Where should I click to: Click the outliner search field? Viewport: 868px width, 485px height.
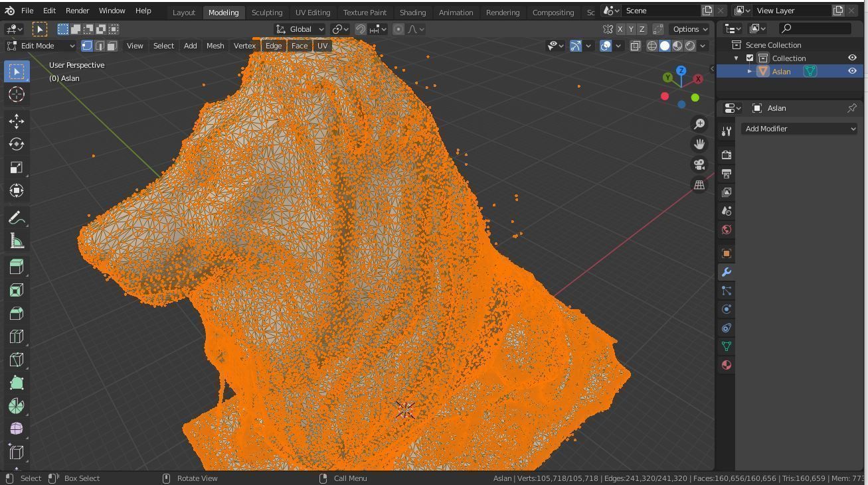[815, 28]
